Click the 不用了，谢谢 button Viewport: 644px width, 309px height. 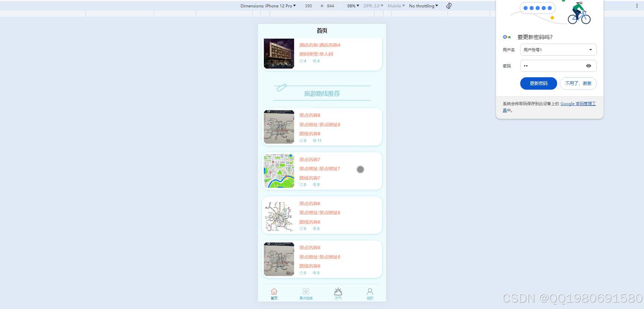point(578,83)
